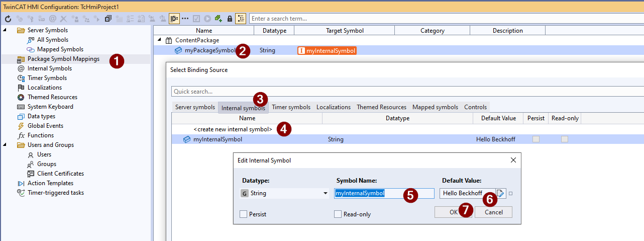Toggle the tree view icon beside search
The width and height of the screenshot is (644, 241).
241,19
